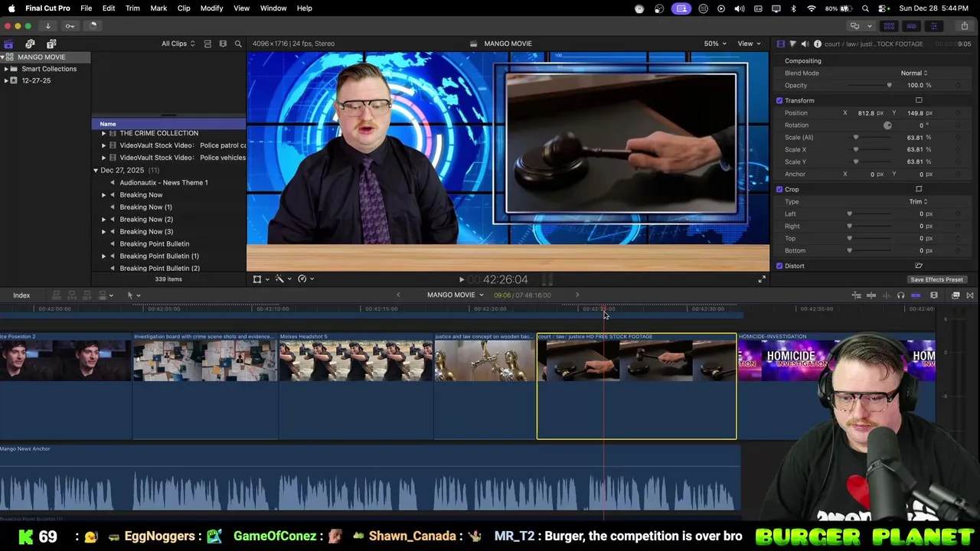Screen dimensions: 980x551
Task: Show background tasks progress indicator
Action: click(92, 25)
